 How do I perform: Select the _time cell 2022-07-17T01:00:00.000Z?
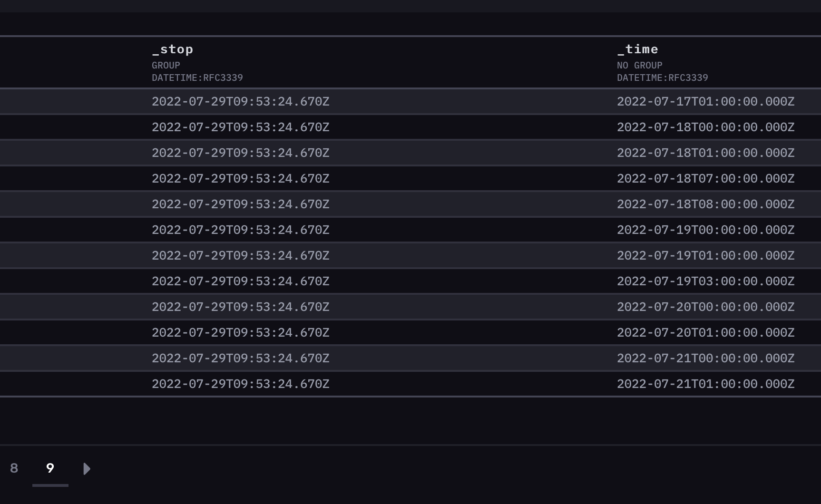point(705,102)
